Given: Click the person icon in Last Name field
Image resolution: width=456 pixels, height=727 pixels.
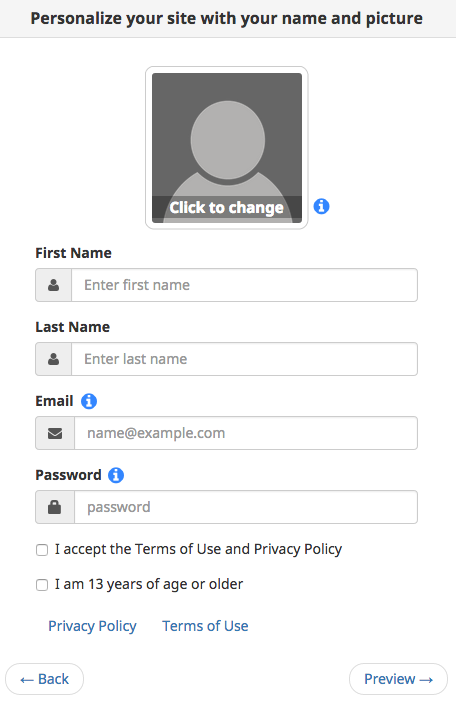Looking at the screenshot, I should [x=54, y=359].
